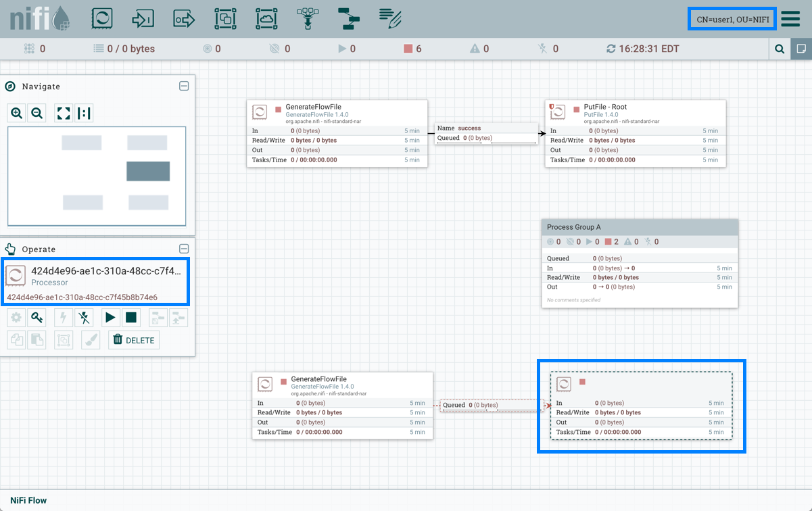Open the global hamburger menu
This screenshot has width=812, height=511.
pyautogui.click(x=790, y=19)
